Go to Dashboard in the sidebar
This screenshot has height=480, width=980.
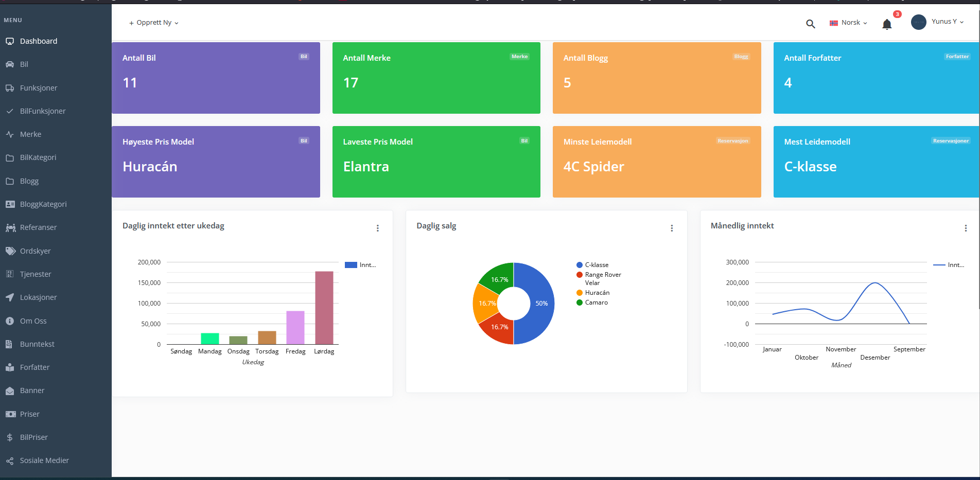(39, 41)
